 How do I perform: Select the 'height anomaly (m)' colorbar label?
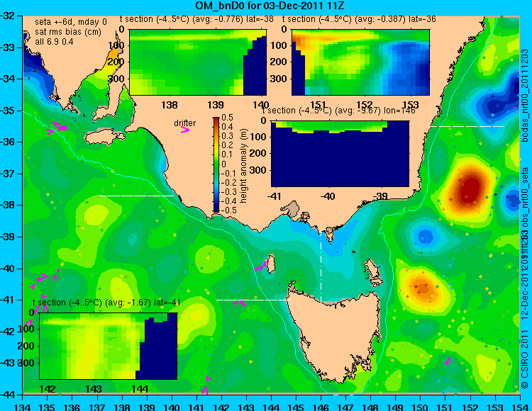coord(243,166)
